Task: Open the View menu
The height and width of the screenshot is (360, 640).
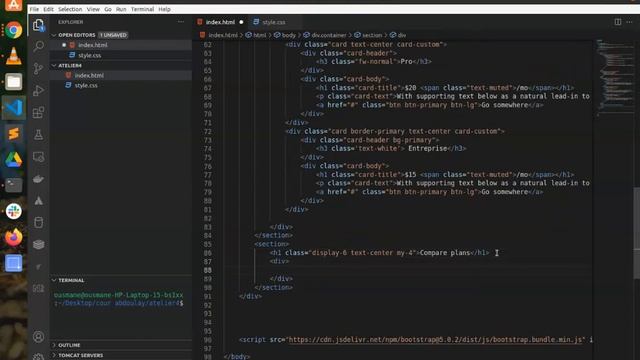Action: point(93,9)
